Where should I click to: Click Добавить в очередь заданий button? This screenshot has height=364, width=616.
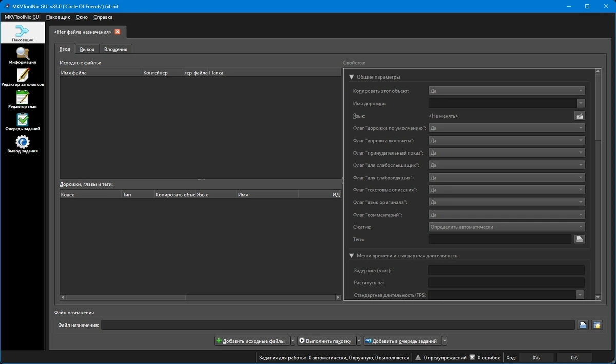pos(402,341)
